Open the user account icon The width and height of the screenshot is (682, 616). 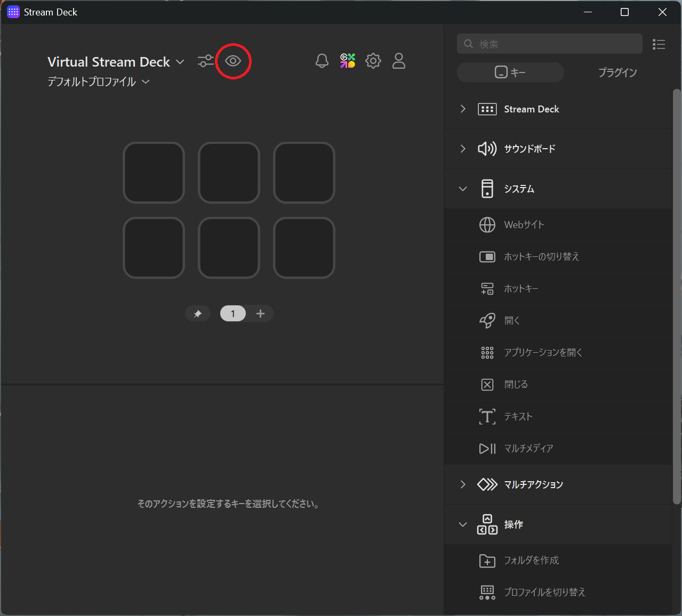[x=399, y=61]
